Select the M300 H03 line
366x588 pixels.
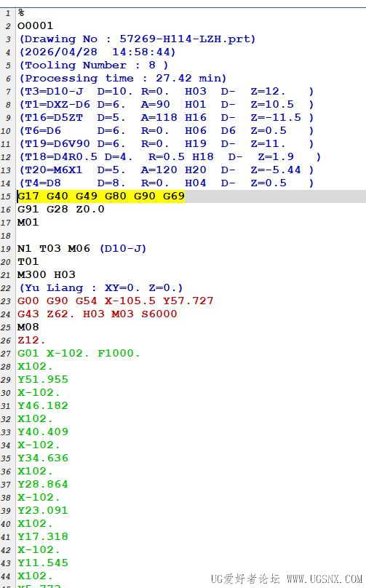tap(46, 275)
